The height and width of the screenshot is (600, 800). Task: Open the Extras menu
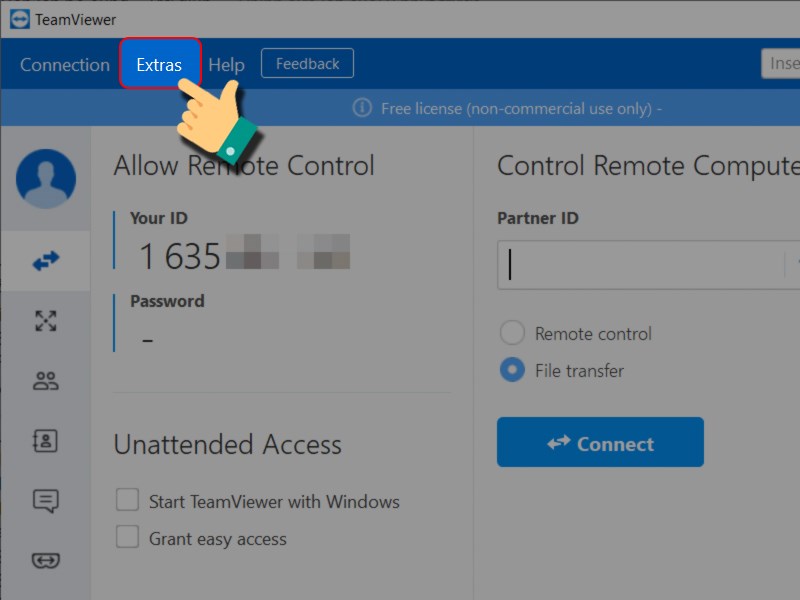coord(160,64)
